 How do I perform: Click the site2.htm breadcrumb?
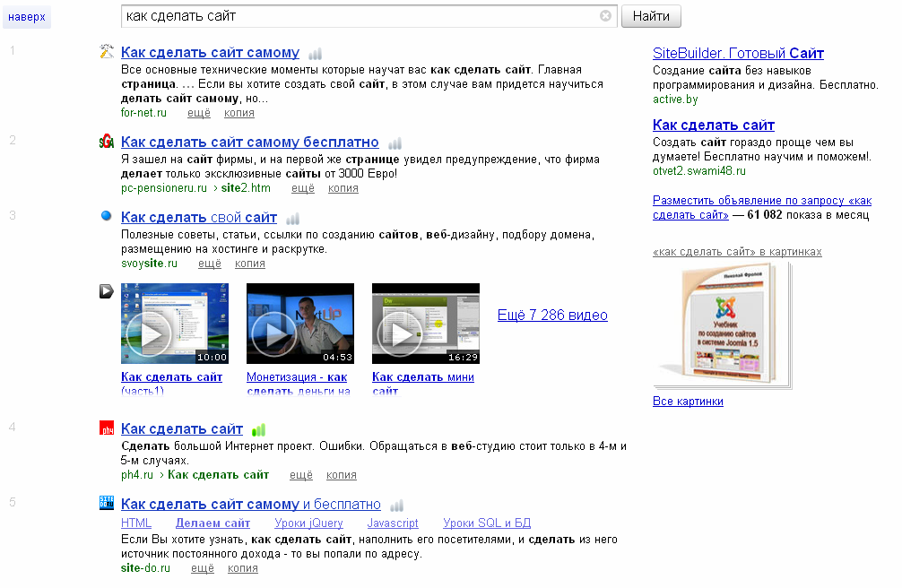(246, 188)
